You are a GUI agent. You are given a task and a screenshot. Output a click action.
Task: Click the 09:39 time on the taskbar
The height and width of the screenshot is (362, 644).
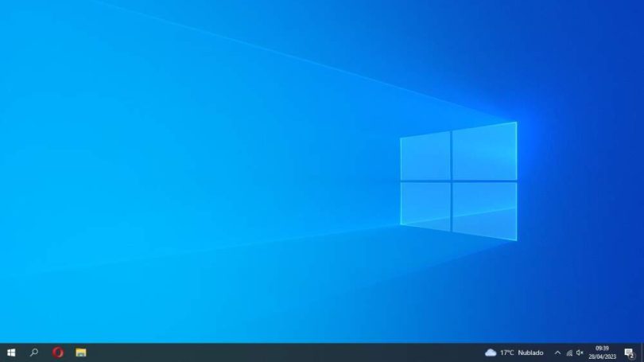tap(602, 348)
